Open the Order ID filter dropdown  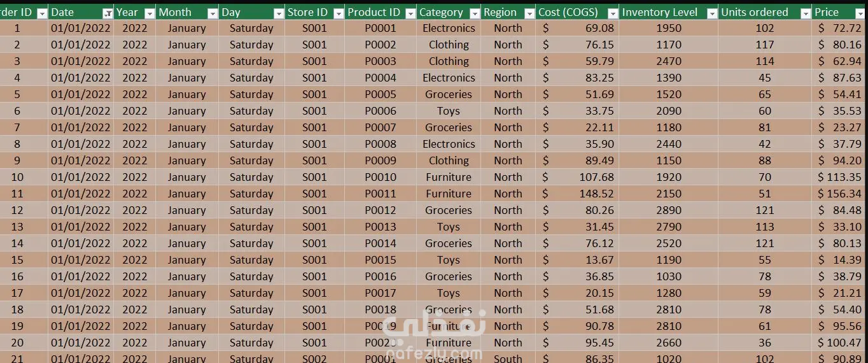click(42, 13)
